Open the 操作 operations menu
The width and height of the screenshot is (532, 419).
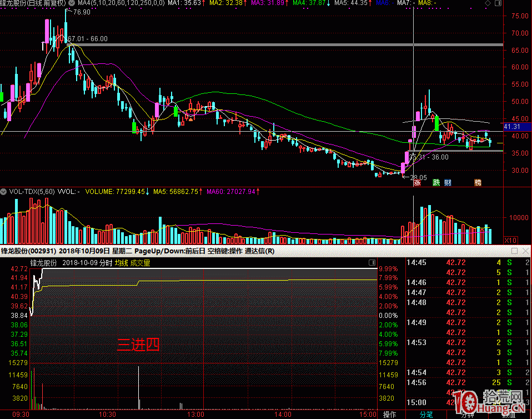tap(390, 414)
